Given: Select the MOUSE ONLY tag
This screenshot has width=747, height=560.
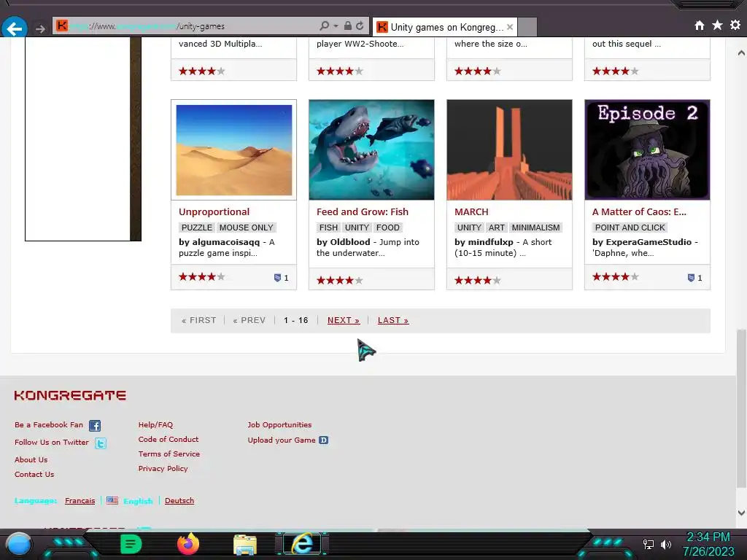Looking at the screenshot, I should [247, 227].
